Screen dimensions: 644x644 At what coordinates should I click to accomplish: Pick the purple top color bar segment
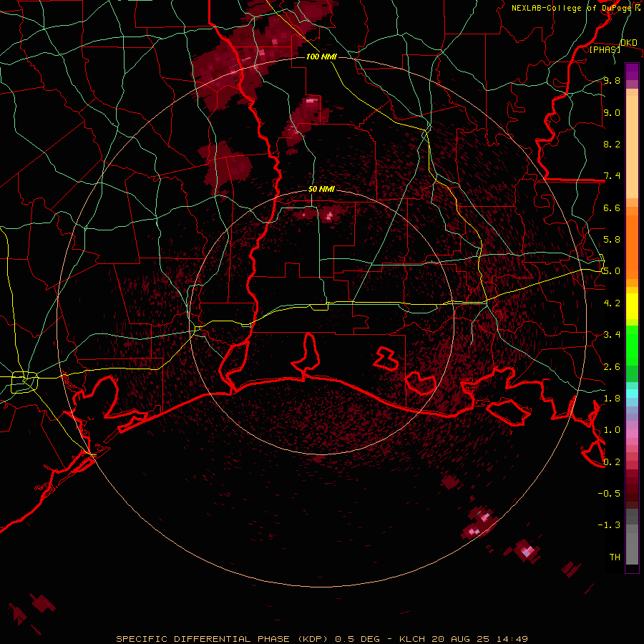tap(632, 72)
